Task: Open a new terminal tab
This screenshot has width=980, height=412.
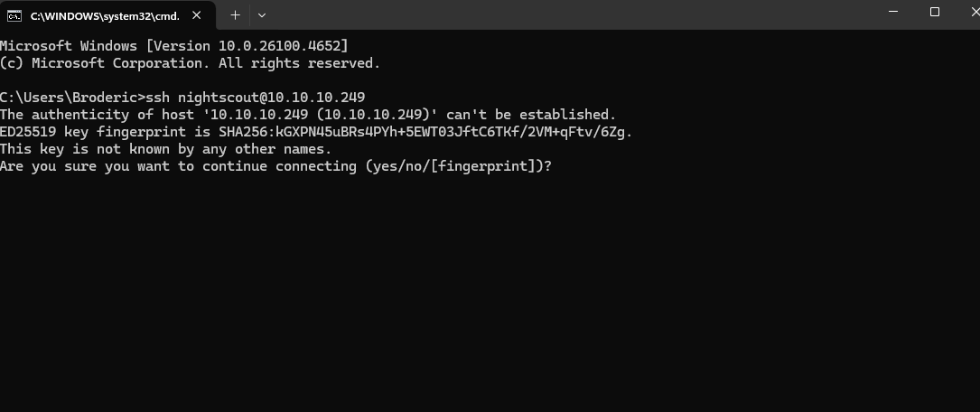Action: tap(235, 14)
